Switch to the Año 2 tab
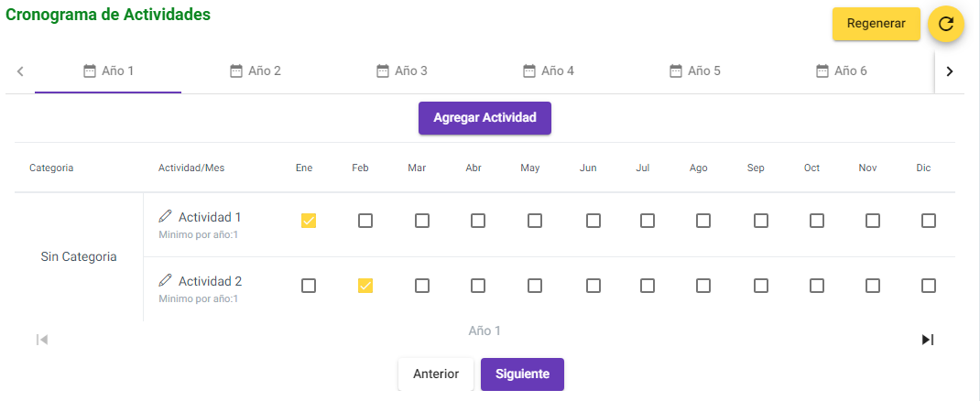This screenshot has height=401, width=980. (255, 71)
